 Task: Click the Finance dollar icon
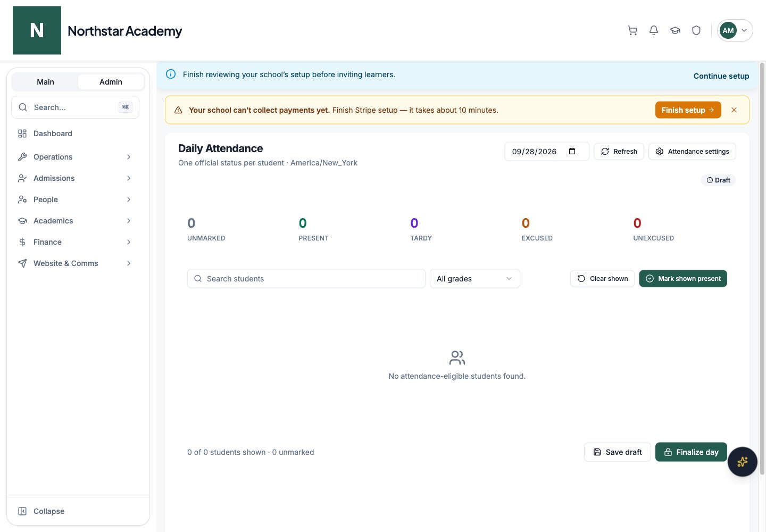tap(22, 242)
